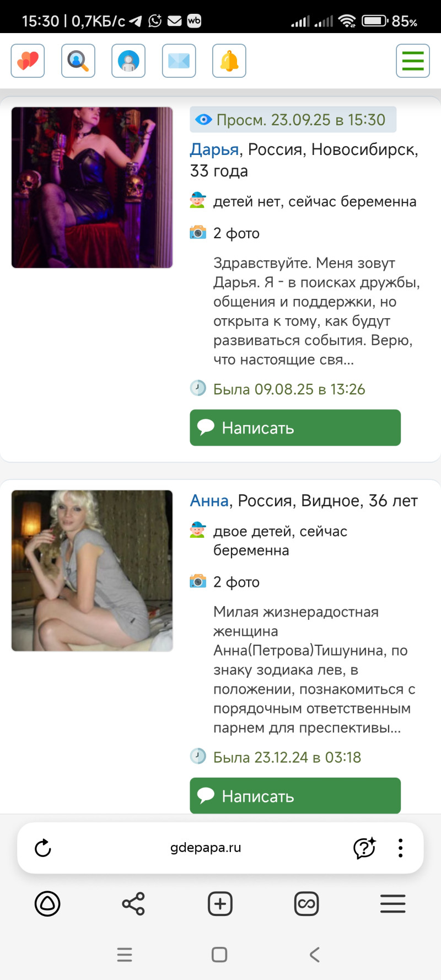Screen dimensions: 441x980
Task: Open the browser bottom hamburger menu
Action: click(x=393, y=904)
